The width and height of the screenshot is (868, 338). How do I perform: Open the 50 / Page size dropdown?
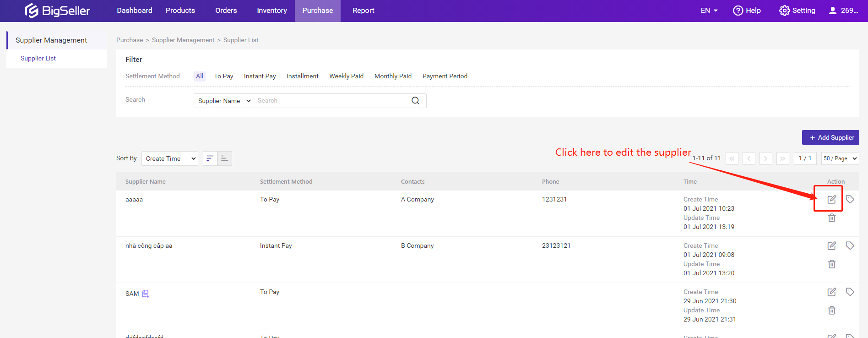840,158
